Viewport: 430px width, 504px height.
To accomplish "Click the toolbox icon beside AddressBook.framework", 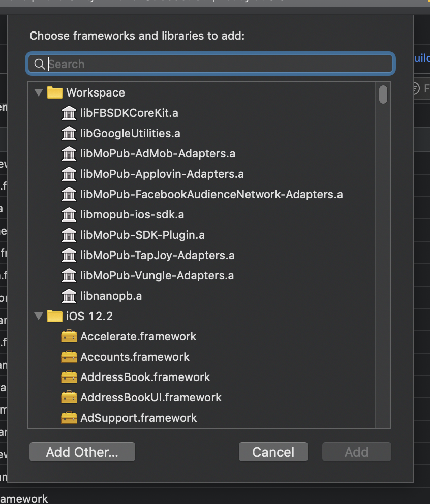I will (x=69, y=376).
